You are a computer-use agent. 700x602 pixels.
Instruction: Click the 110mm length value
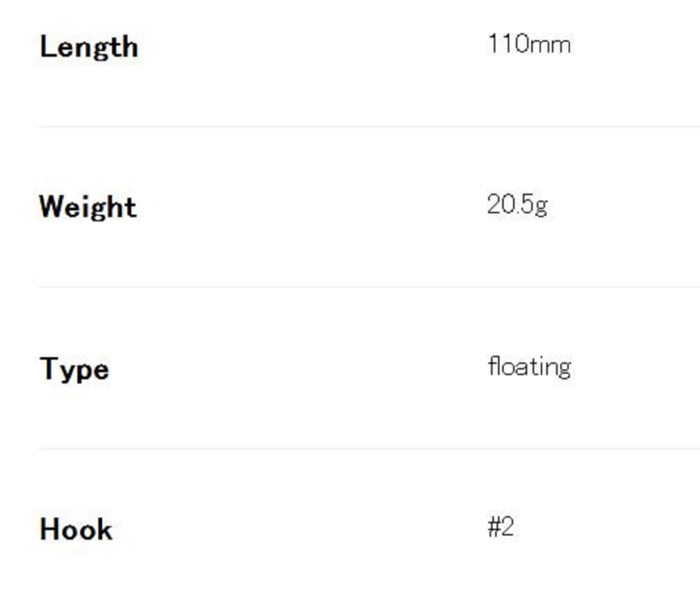click(x=529, y=44)
